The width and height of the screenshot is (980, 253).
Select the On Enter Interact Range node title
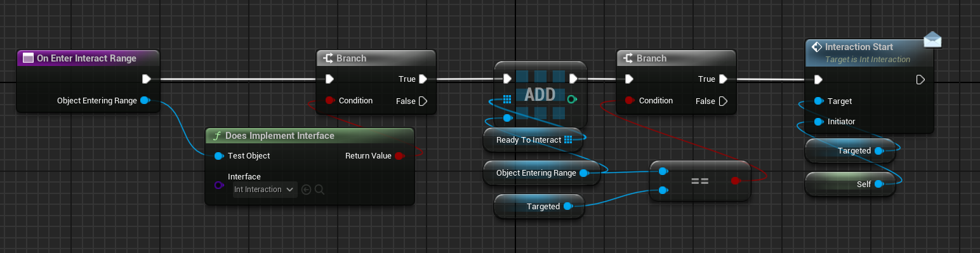point(86,58)
